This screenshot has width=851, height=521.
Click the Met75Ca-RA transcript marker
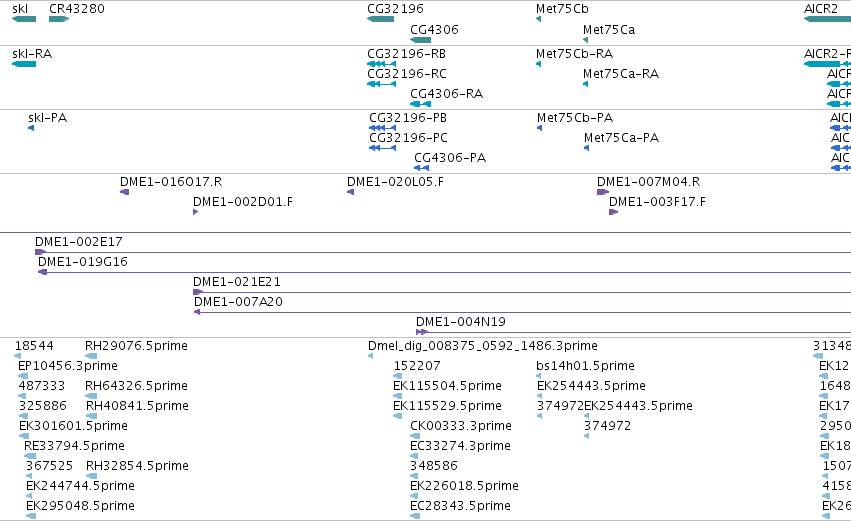click(586, 84)
